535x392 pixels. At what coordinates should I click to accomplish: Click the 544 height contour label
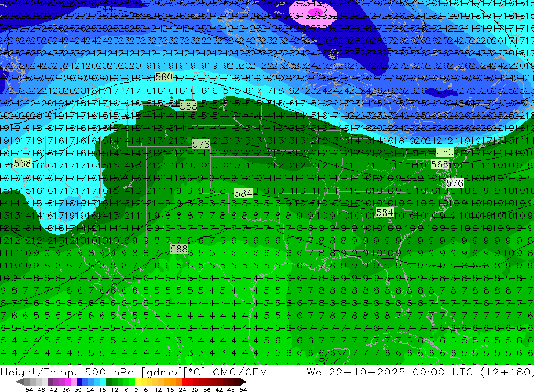105,9
